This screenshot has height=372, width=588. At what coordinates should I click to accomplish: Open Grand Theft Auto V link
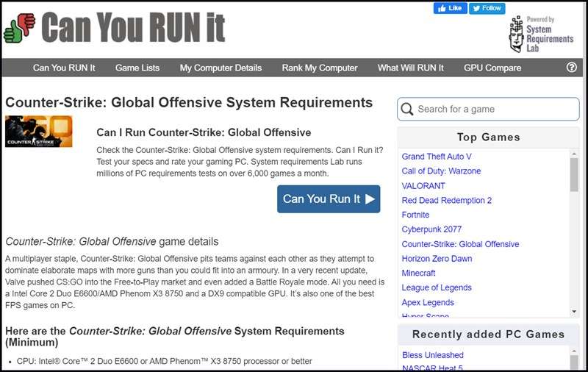[x=437, y=157]
